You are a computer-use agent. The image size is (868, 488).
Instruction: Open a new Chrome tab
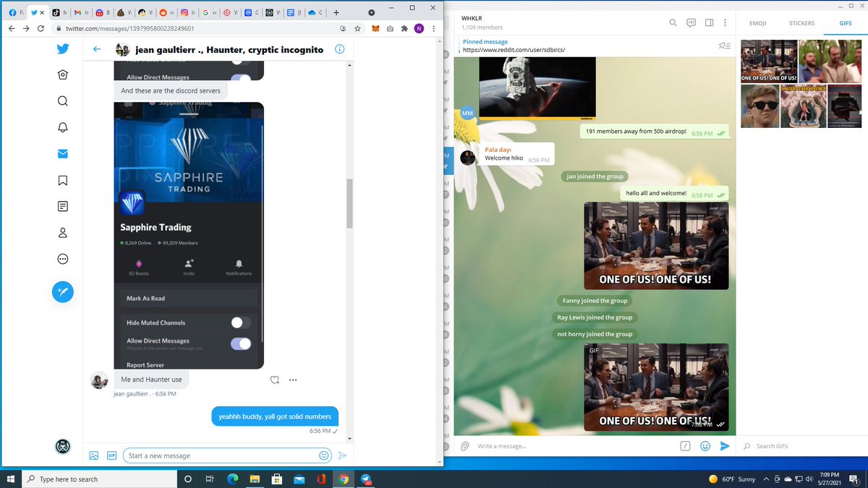coord(336,12)
